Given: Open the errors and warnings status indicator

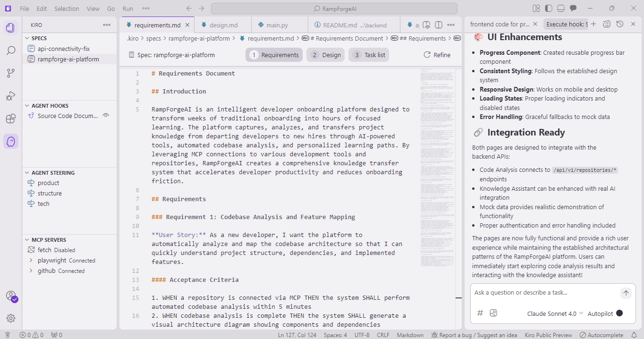Looking at the screenshot, I should point(31,335).
